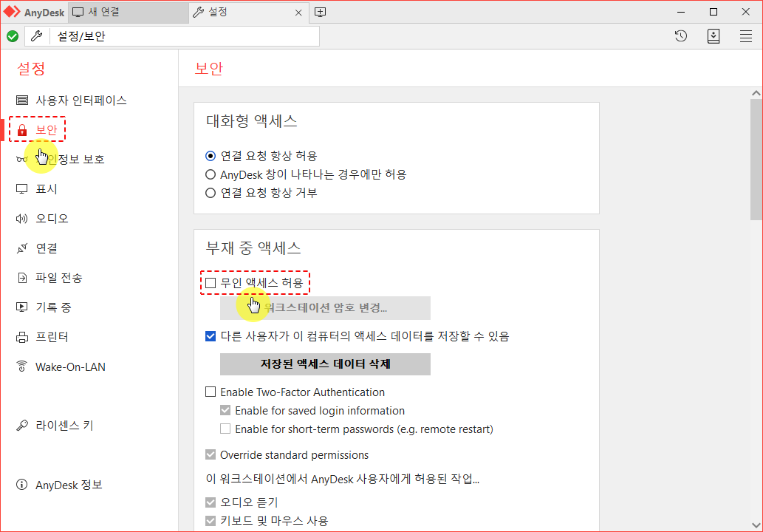The image size is (763, 532).
Task: Click the vertical scrollbar thumb
Action: click(756, 159)
